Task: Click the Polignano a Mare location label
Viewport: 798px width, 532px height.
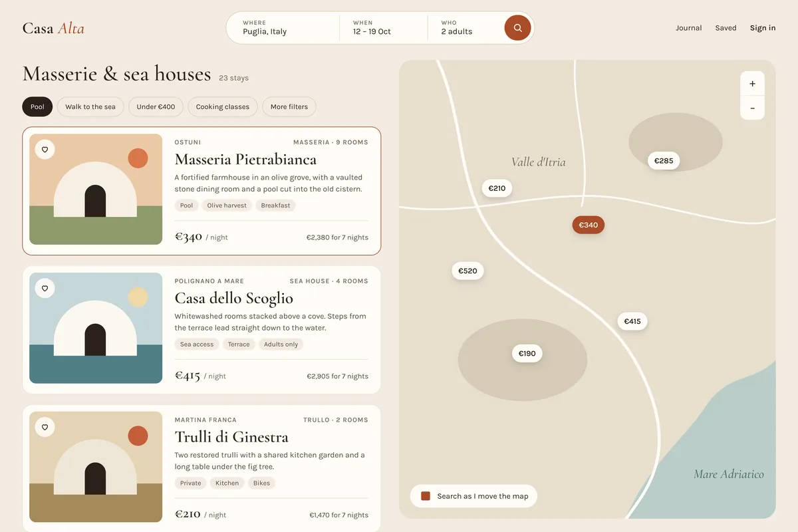Action: click(209, 281)
